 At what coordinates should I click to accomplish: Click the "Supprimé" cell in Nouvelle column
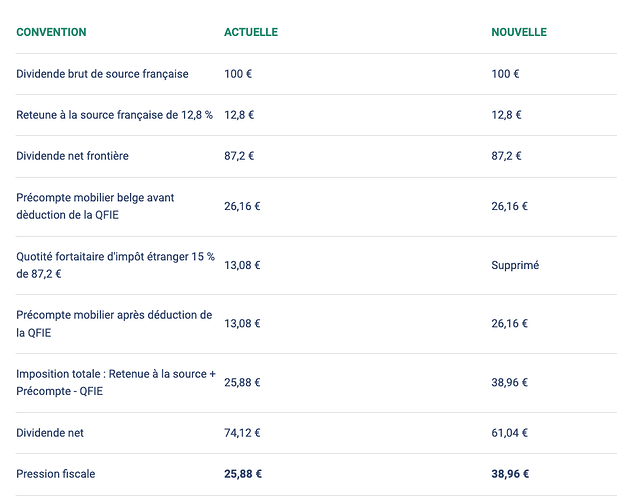515,265
